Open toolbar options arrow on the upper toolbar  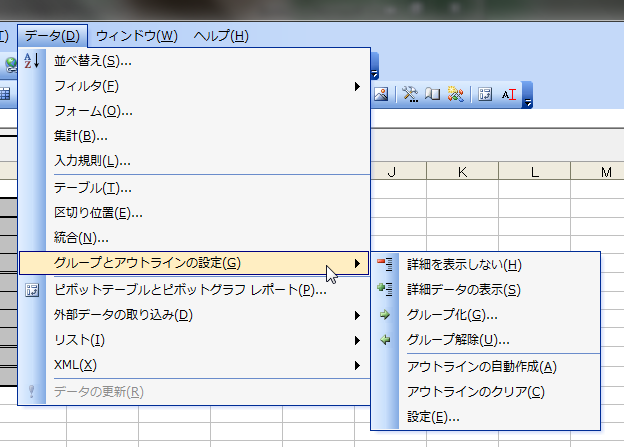click(374, 66)
